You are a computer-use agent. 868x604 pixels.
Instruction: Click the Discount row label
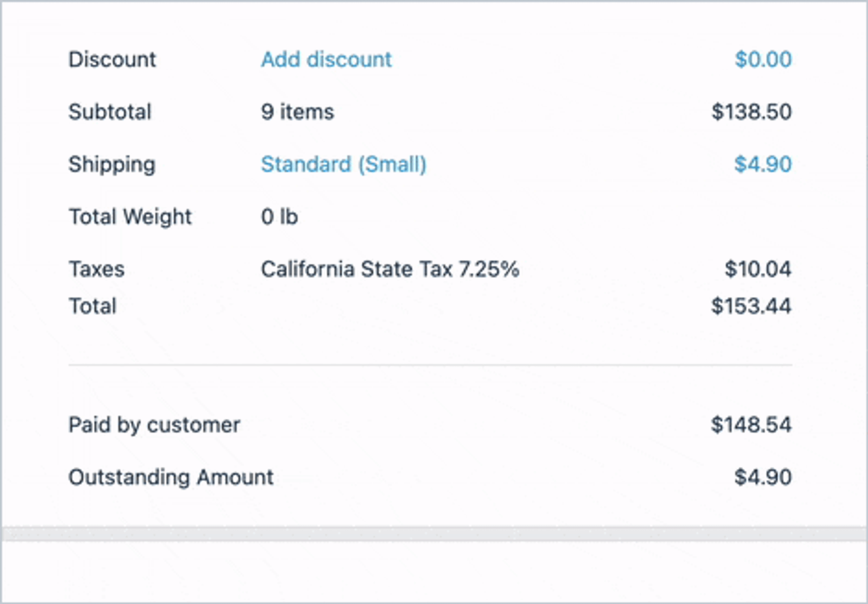112,59
